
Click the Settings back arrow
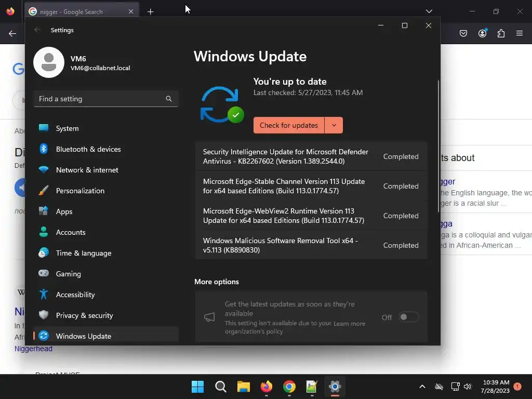pos(37,30)
